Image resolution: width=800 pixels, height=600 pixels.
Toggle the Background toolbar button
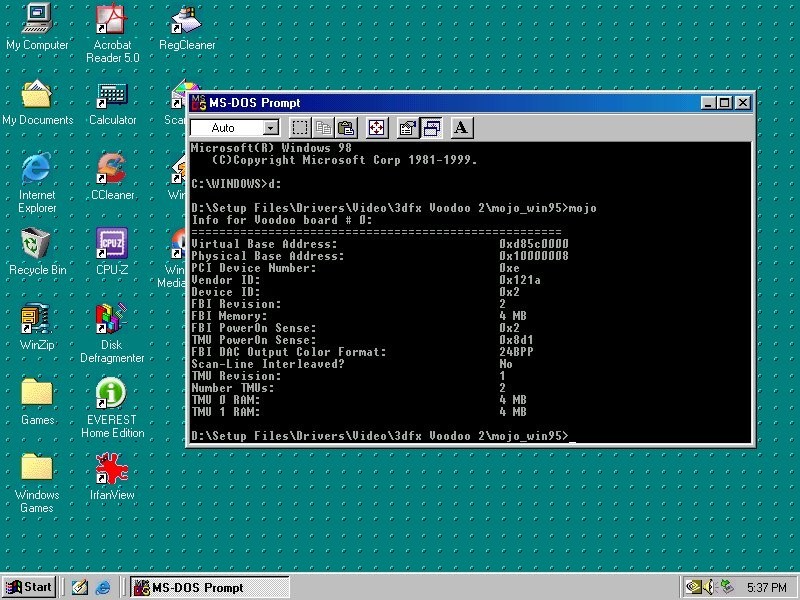[x=431, y=128]
